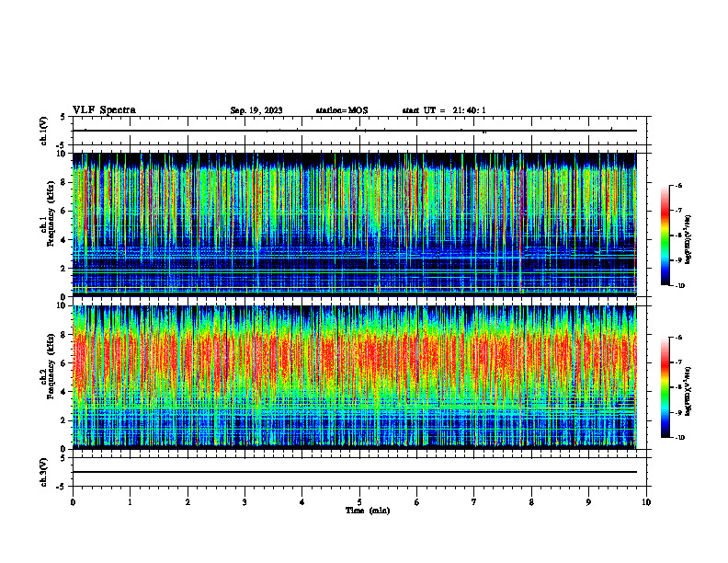Select the "start UT = 21:40: 1" text
The image size is (728, 563).
point(444,110)
